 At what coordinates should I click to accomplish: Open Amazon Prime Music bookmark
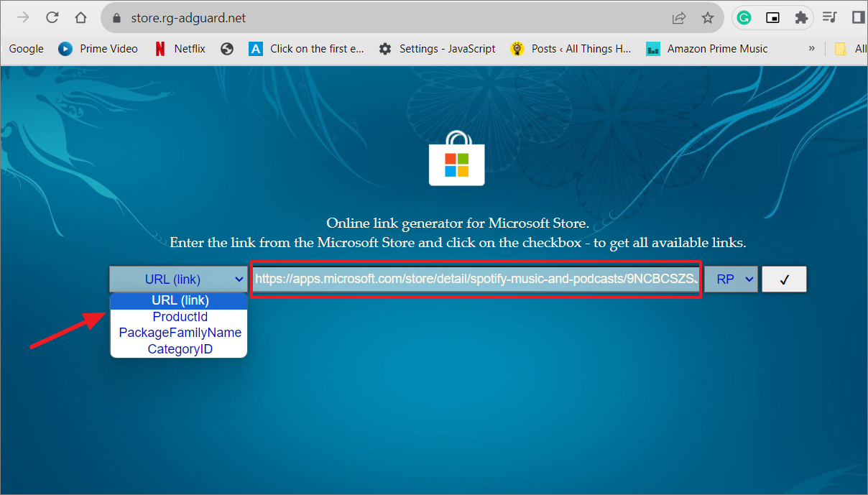tap(707, 49)
